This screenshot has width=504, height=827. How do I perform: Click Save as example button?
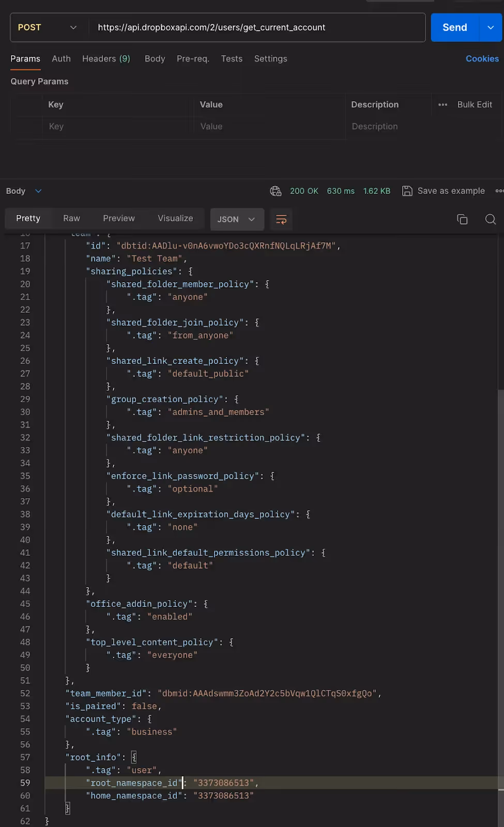(444, 191)
